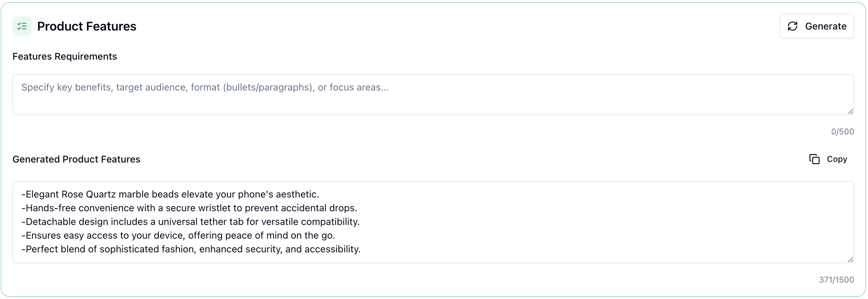The image size is (868, 299).
Task: Select the Generated Product Features label
Action: [76, 159]
